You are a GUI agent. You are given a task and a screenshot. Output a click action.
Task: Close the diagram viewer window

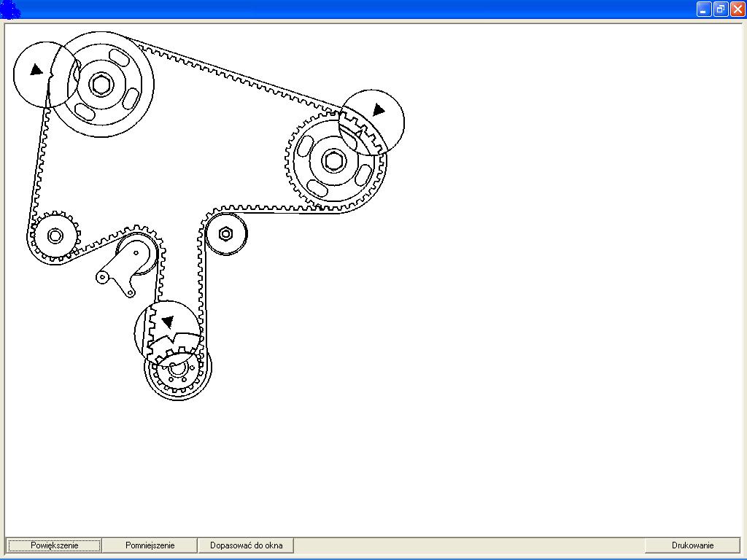pos(737,9)
